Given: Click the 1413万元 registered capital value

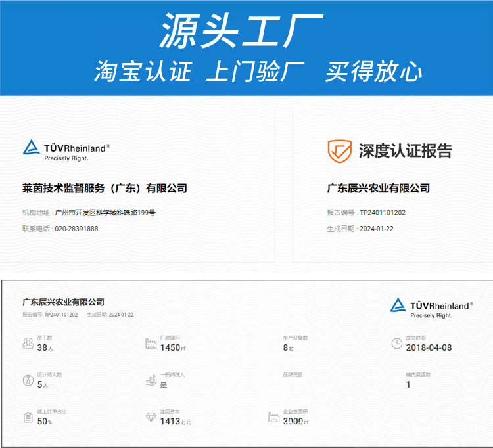Looking at the screenshot, I should pyautogui.click(x=176, y=421).
